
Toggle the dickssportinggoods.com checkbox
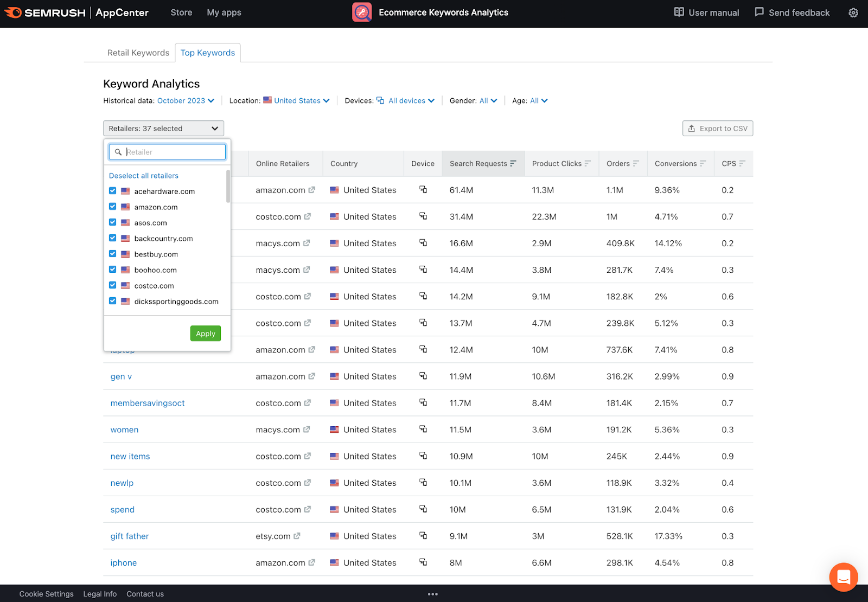(113, 301)
